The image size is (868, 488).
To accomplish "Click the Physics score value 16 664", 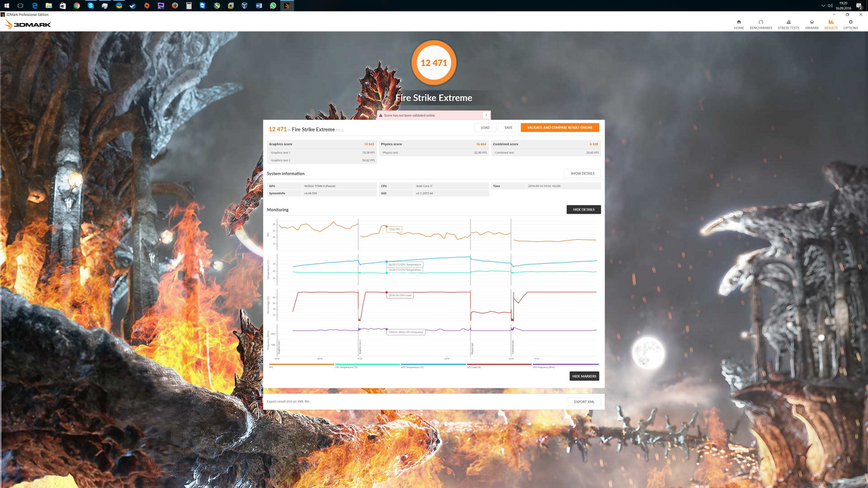I will [x=481, y=144].
